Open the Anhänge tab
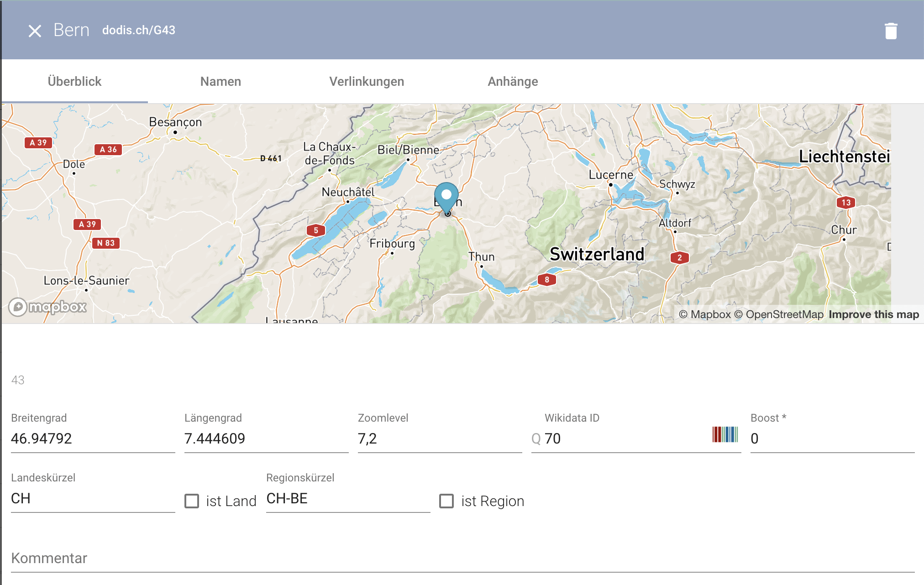This screenshot has width=924, height=585. [x=513, y=82]
